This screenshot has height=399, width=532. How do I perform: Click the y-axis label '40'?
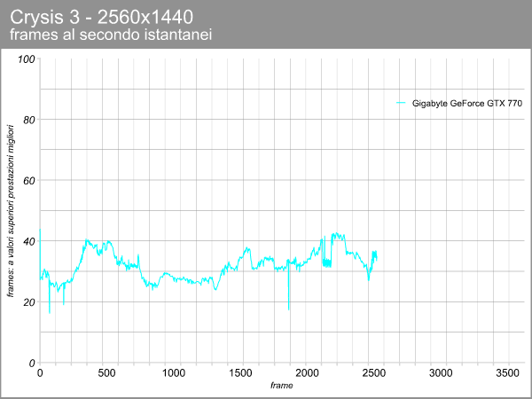tap(29, 241)
